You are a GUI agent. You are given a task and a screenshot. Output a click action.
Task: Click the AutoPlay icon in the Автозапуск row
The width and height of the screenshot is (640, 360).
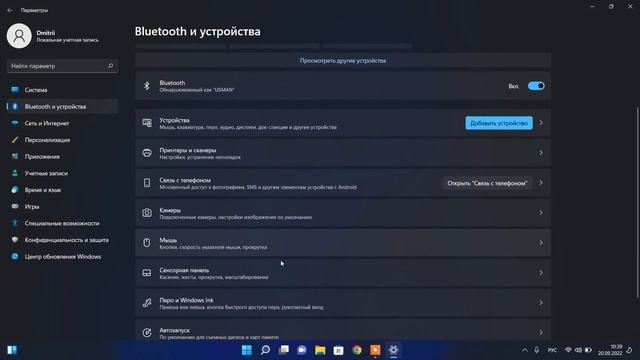147,332
